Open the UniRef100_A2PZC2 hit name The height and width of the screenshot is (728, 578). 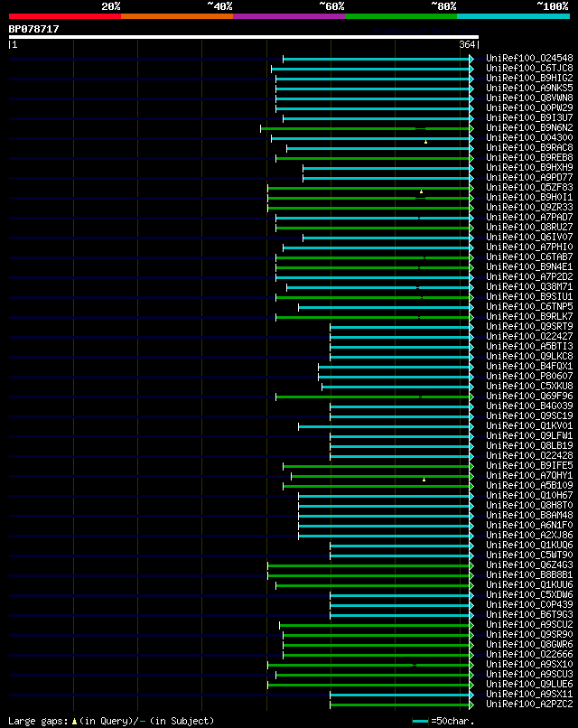coord(529,704)
